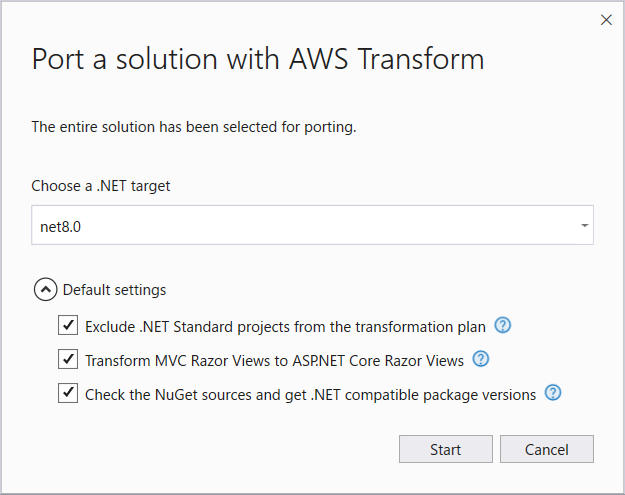Uncheck Exclude .NET Standard projects checkbox
625x495 pixels.
point(68,326)
